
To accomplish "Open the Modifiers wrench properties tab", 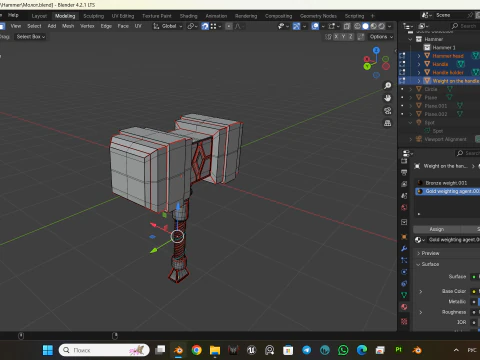I will pyautogui.click(x=404, y=249).
